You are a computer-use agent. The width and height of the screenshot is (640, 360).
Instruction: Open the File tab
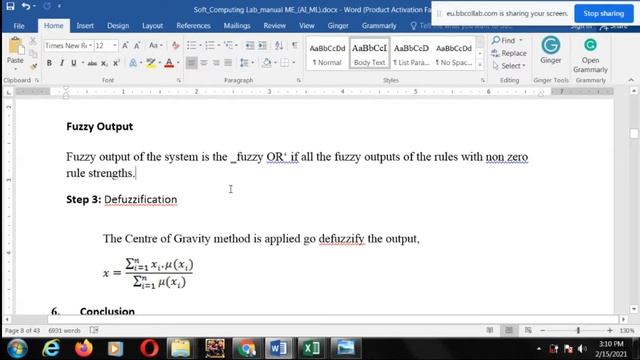19,26
